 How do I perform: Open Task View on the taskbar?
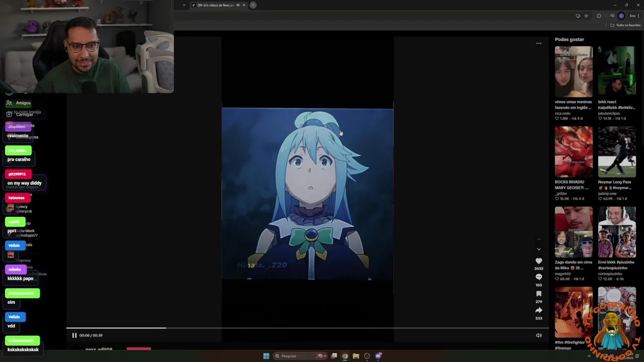point(334,356)
